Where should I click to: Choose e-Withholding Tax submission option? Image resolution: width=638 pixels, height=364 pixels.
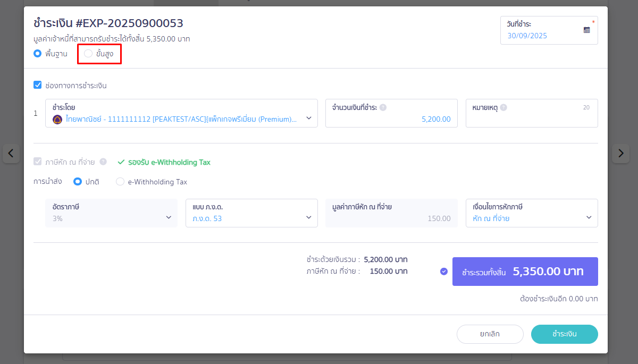pos(120,182)
